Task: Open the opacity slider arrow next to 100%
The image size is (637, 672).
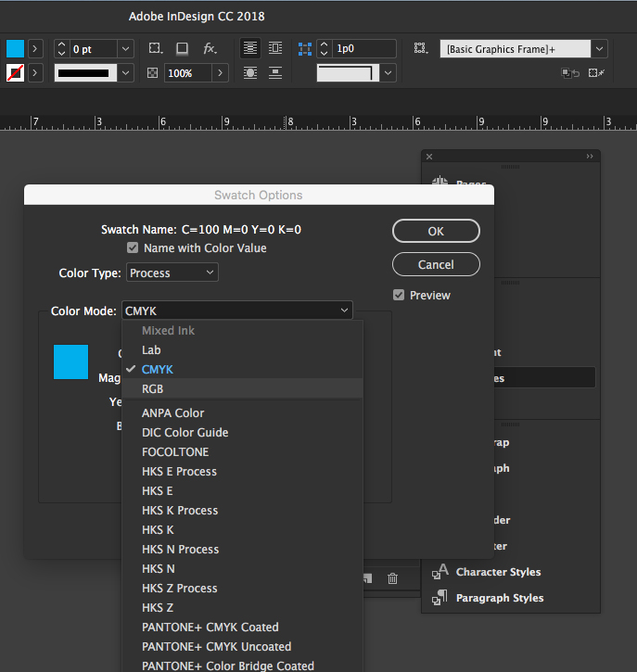Action: coord(220,73)
